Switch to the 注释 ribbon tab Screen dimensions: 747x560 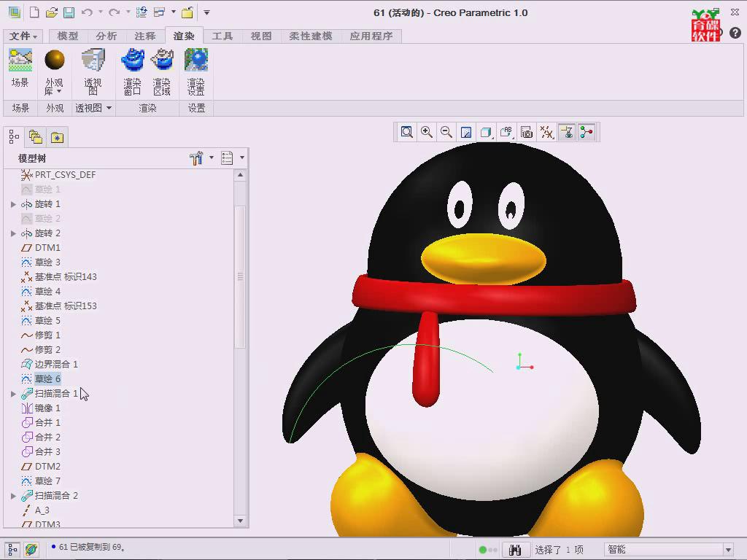[145, 36]
